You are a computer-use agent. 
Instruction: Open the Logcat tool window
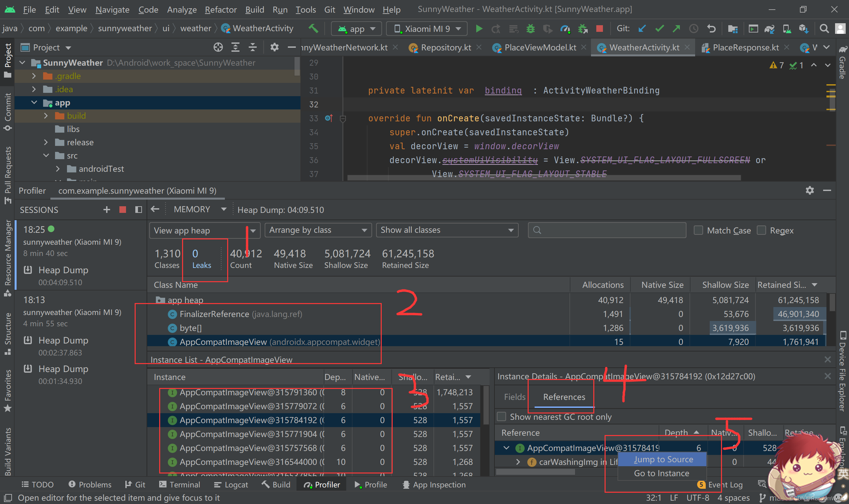(231, 485)
